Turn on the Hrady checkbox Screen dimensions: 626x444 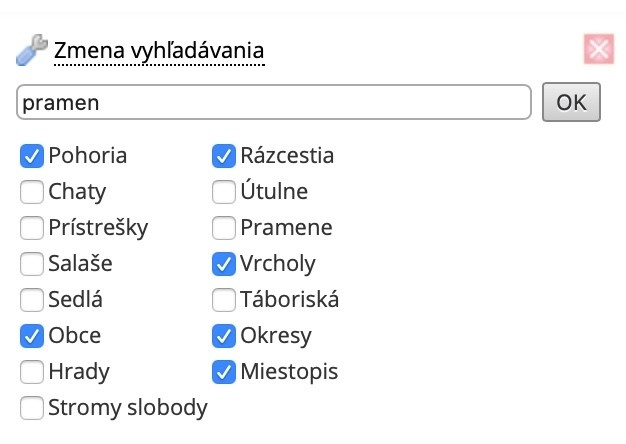click(x=32, y=372)
